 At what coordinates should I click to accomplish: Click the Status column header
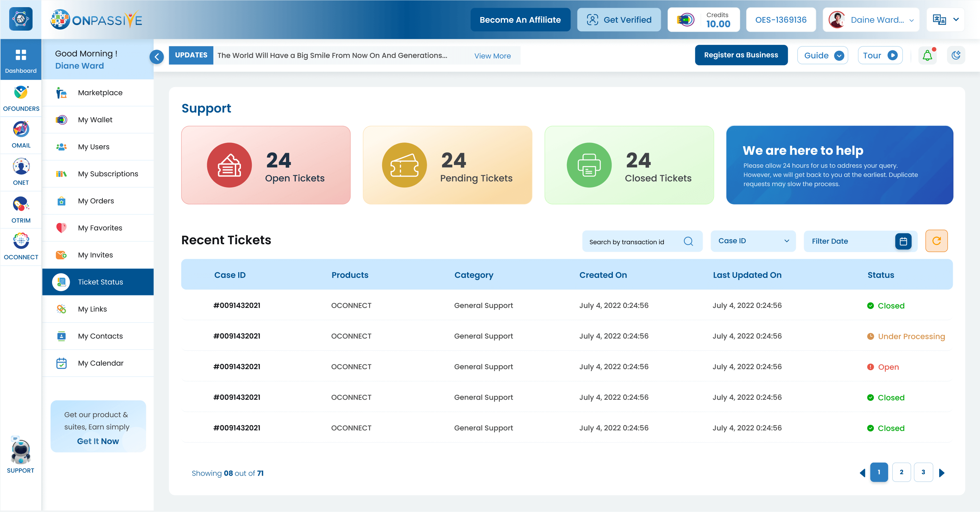coord(881,275)
